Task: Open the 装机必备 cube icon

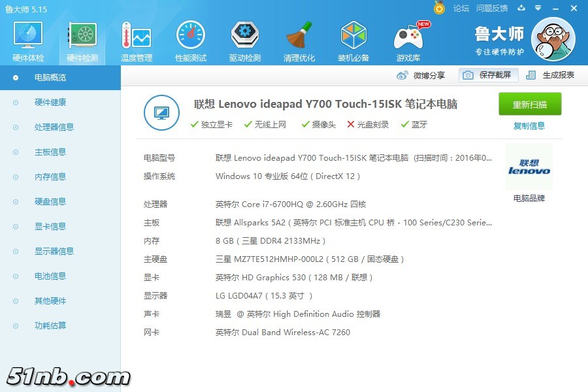Action: (x=353, y=41)
